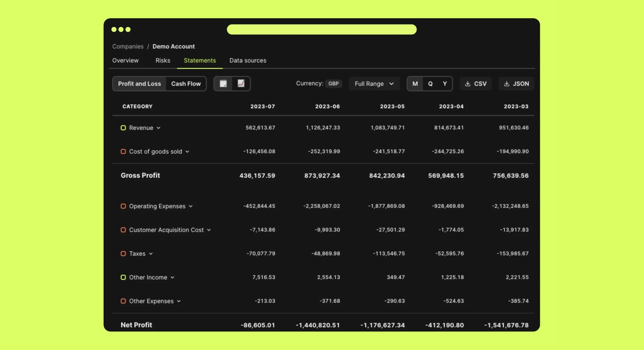Open the Risks tab
This screenshot has width=644, height=350.
coord(163,60)
